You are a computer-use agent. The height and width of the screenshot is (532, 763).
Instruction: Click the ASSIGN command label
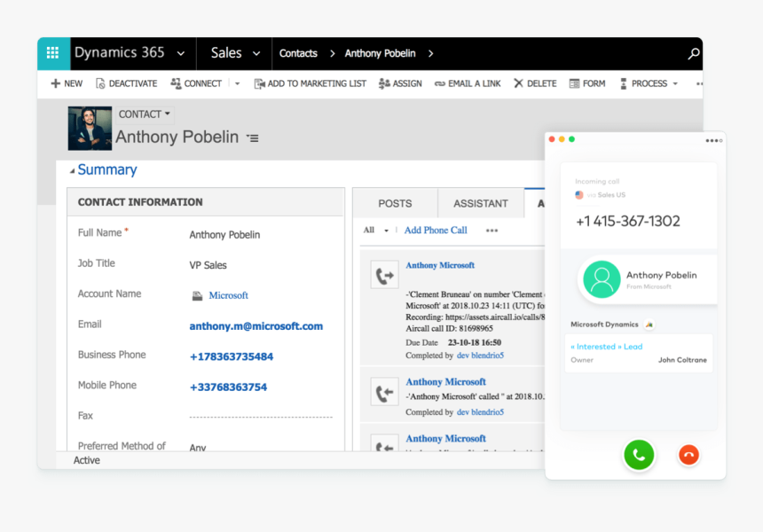tap(407, 83)
